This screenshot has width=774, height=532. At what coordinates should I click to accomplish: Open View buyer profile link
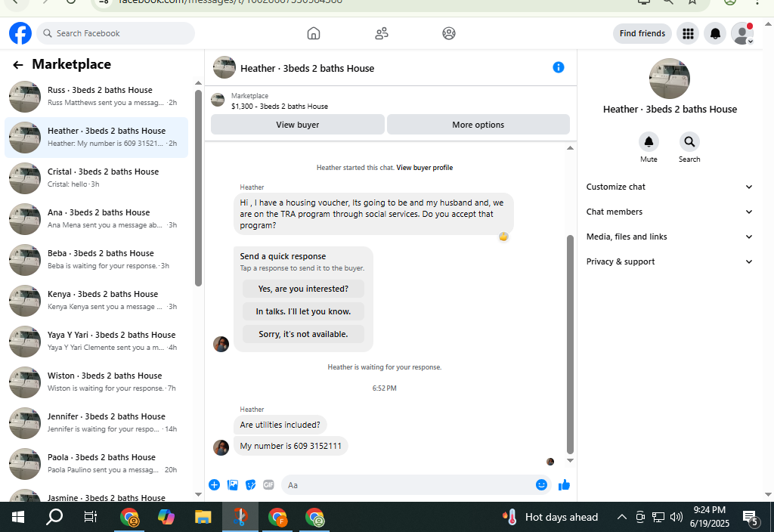pyautogui.click(x=425, y=168)
